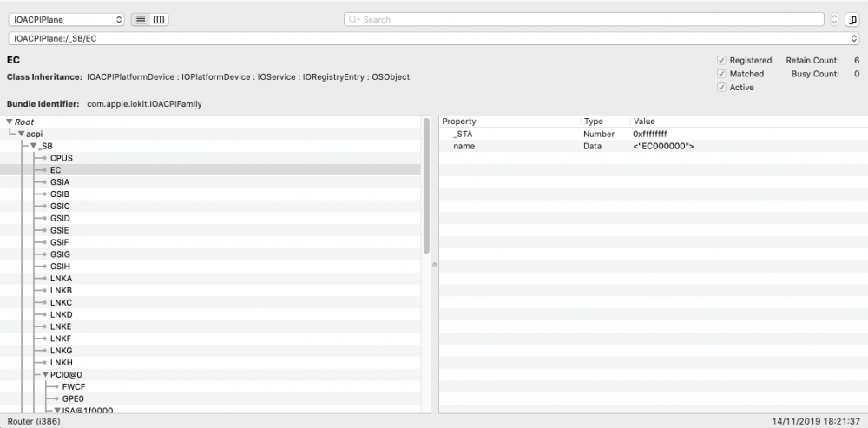Select the LNKA tree entry
The height and width of the screenshot is (428, 868).
61,279
